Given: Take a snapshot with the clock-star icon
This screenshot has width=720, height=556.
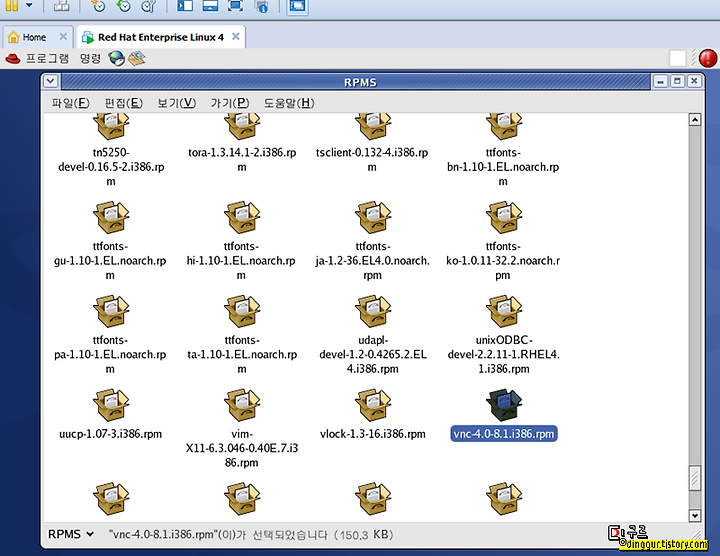Looking at the screenshot, I should (98, 6).
